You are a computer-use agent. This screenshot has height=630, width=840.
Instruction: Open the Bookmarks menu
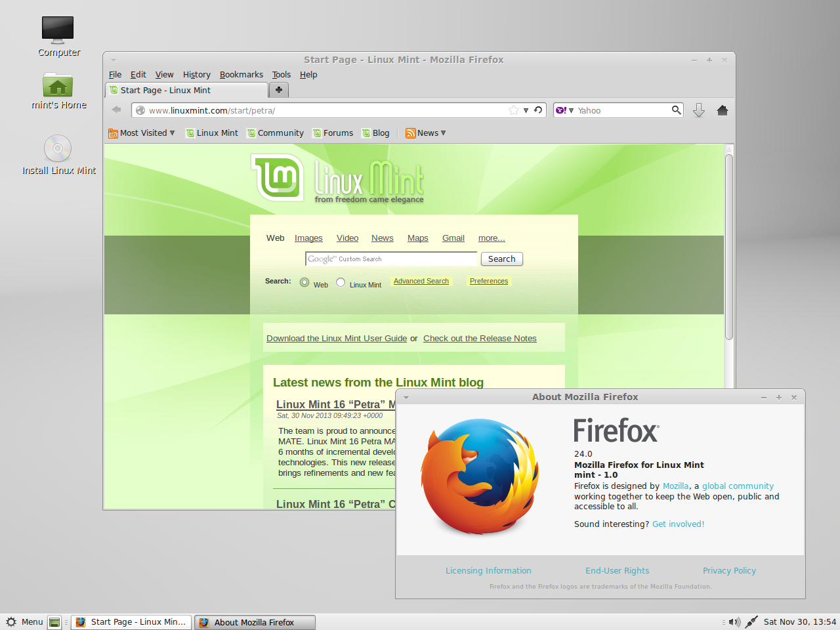click(241, 74)
